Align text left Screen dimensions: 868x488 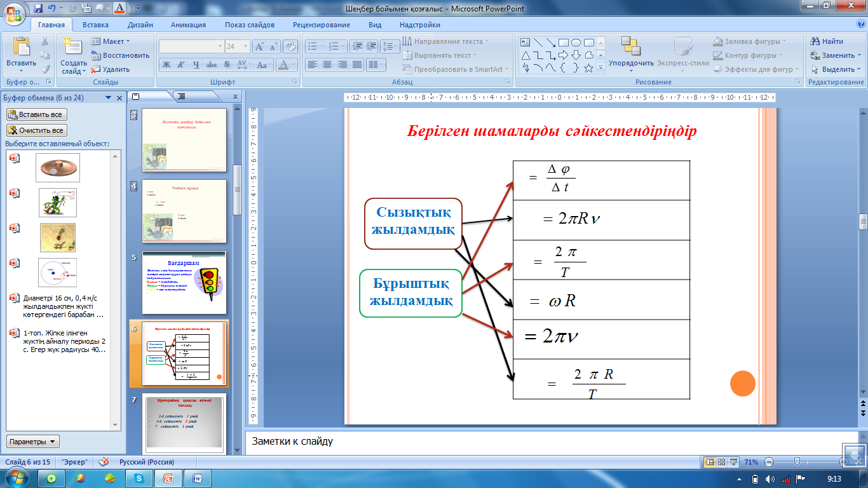point(312,65)
